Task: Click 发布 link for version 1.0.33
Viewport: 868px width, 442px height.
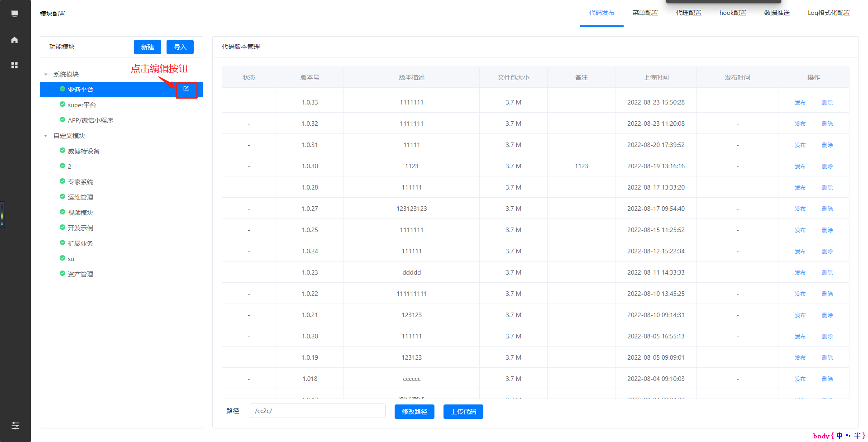Action: [800, 103]
